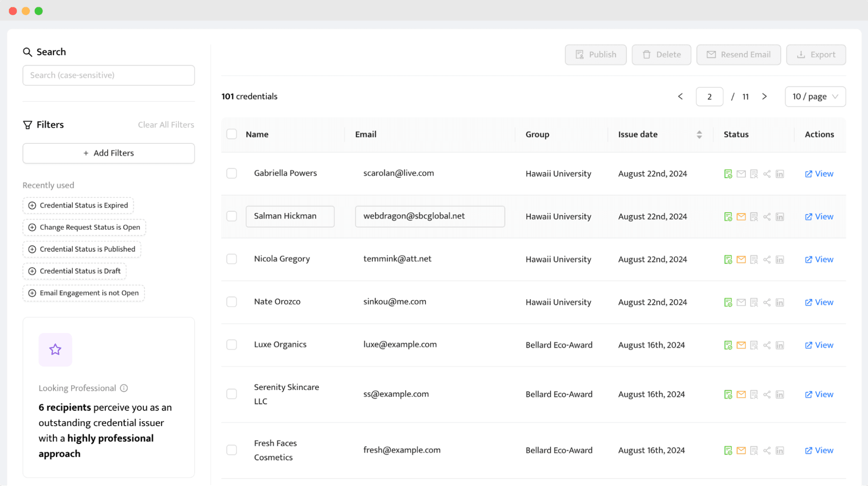Click the share icon in Salman Hickman row
Screen dimensions: 868x486
click(x=767, y=217)
